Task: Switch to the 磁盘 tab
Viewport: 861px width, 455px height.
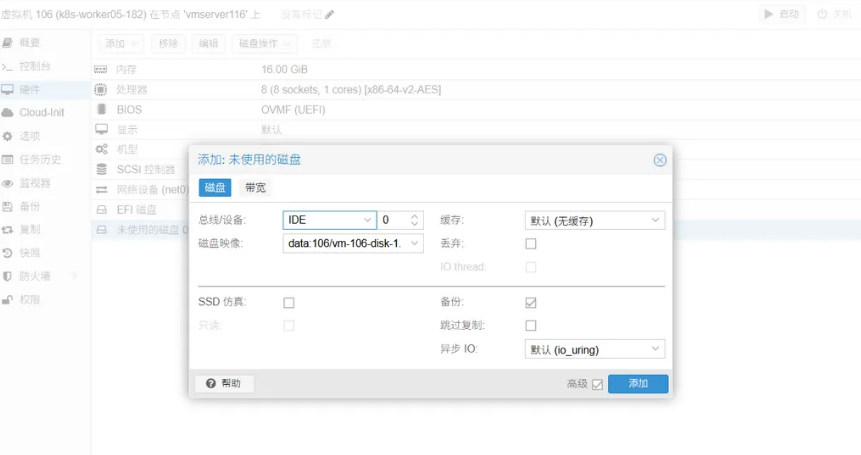Action: pyautogui.click(x=215, y=188)
